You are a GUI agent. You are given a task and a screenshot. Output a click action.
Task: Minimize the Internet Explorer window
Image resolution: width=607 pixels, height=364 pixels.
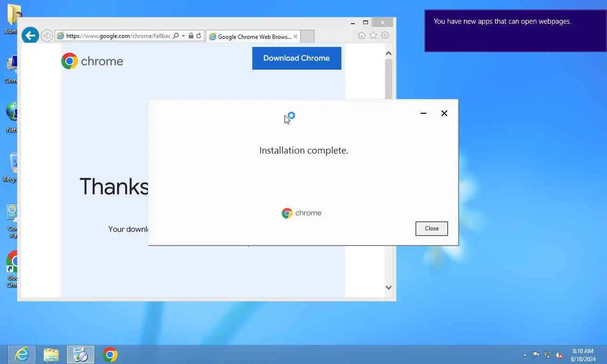pos(353,23)
